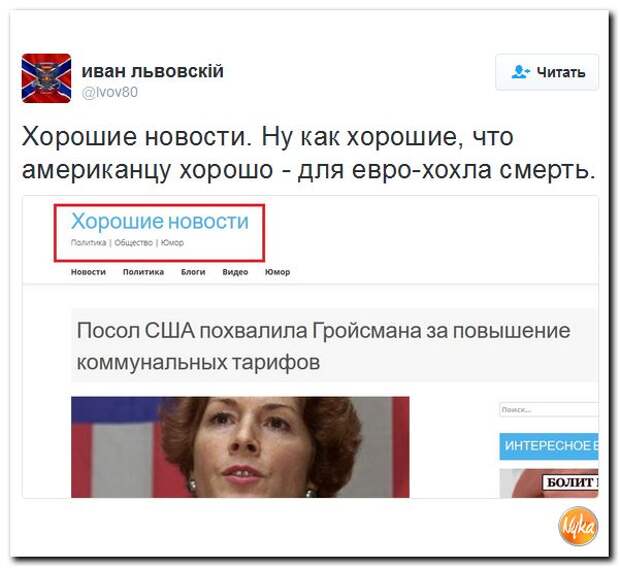Click the Общество link under site title

tap(133, 242)
